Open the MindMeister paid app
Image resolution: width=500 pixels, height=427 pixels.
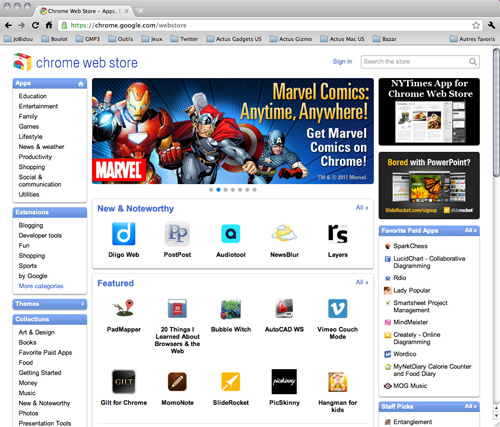point(411,322)
